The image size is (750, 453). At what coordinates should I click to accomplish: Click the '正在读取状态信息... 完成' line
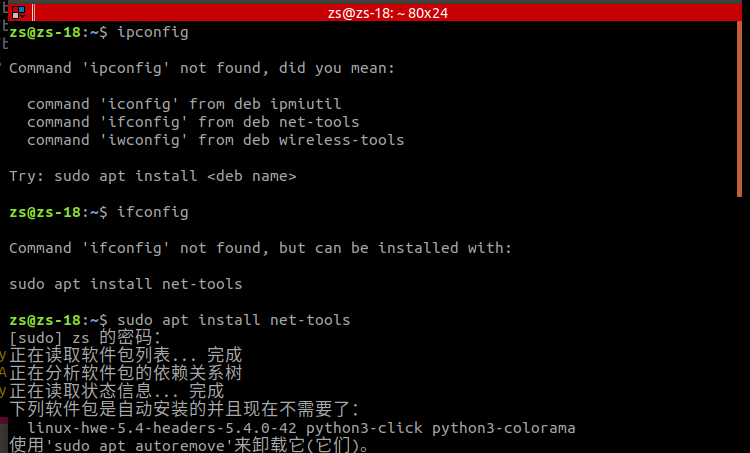click(x=116, y=391)
